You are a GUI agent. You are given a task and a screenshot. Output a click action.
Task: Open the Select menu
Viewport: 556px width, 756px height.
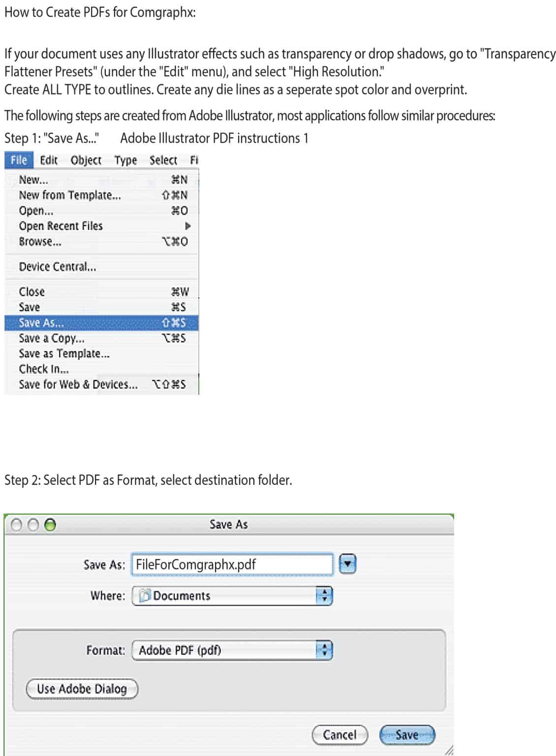point(163,160)
